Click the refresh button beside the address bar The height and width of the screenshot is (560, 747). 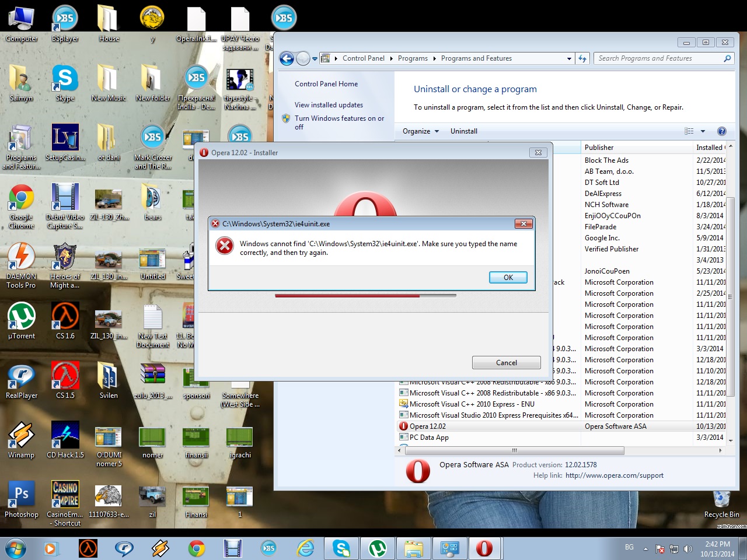(582, 58)
